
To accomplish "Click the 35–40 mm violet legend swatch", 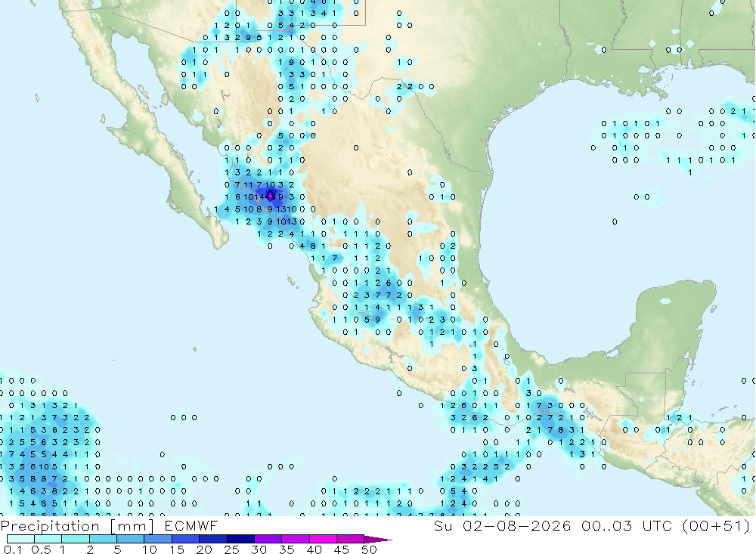I will coord(295,539).
